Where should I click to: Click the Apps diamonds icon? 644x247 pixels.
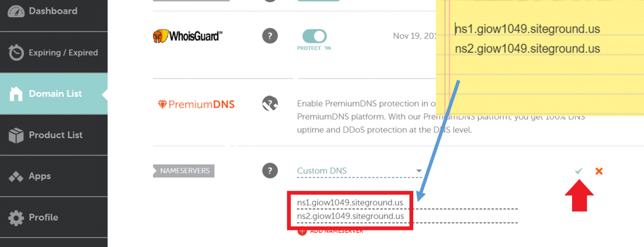point(17,176)
